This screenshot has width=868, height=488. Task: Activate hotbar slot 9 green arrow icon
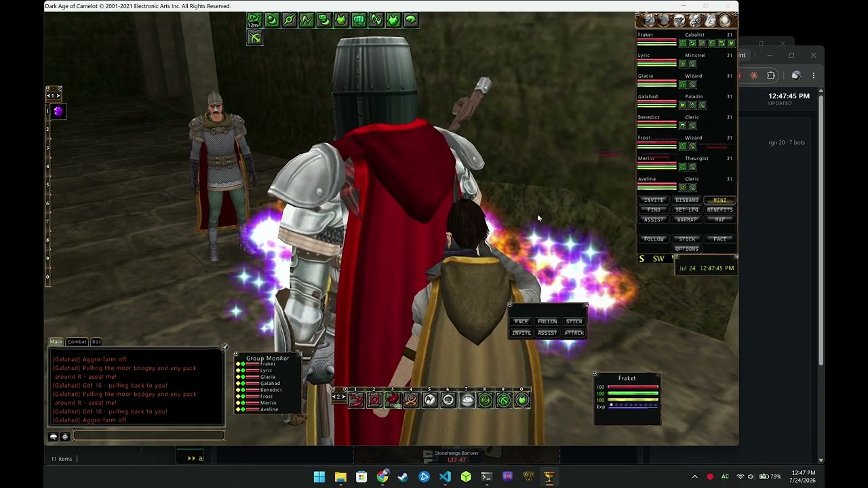coord(503,401)
